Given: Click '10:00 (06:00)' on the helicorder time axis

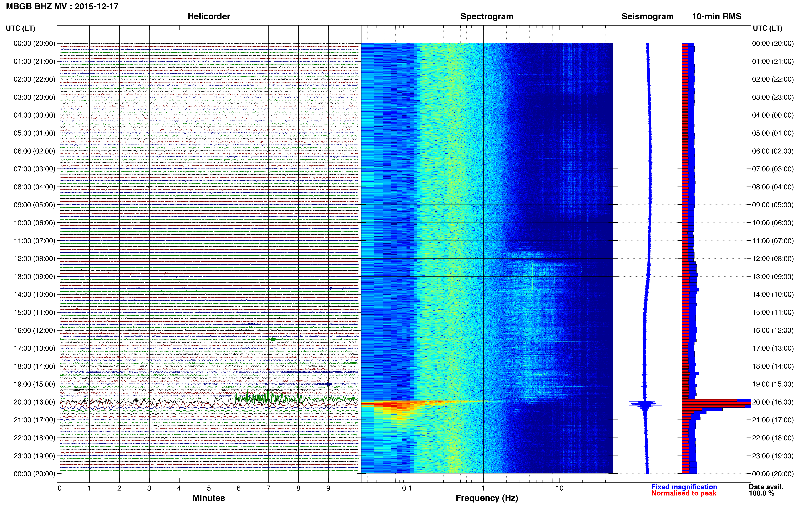Looking at the screenshot, I should [x=34, y=223].
